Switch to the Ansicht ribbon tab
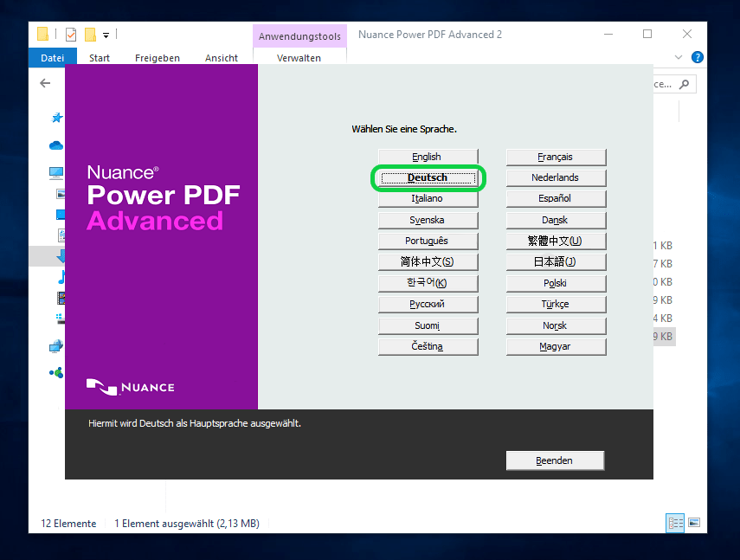This screenshot has height=560, width=740. 222,58
